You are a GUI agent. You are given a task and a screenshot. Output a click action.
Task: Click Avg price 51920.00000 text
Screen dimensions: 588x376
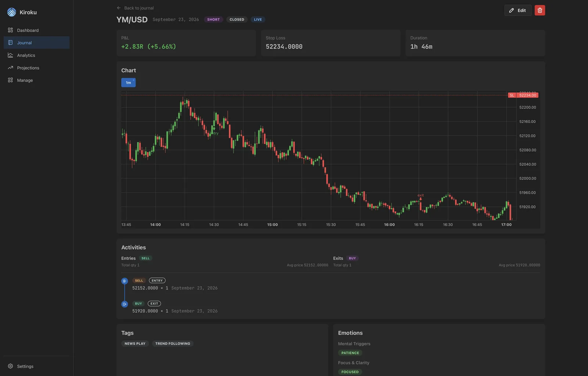click(x=519, y=265)
